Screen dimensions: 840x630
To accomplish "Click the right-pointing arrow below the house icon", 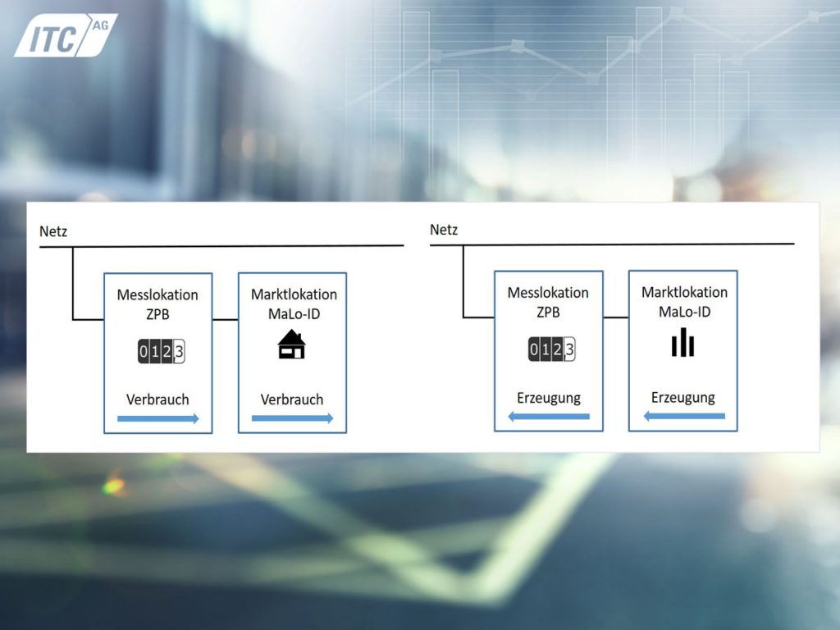I will (292, 418).
